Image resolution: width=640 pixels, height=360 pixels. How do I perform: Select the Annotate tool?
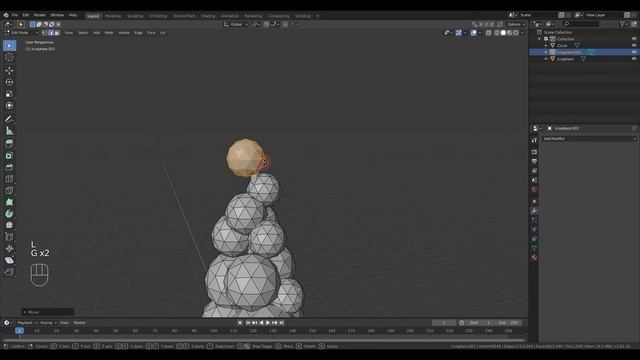click(x=9, y=119)
